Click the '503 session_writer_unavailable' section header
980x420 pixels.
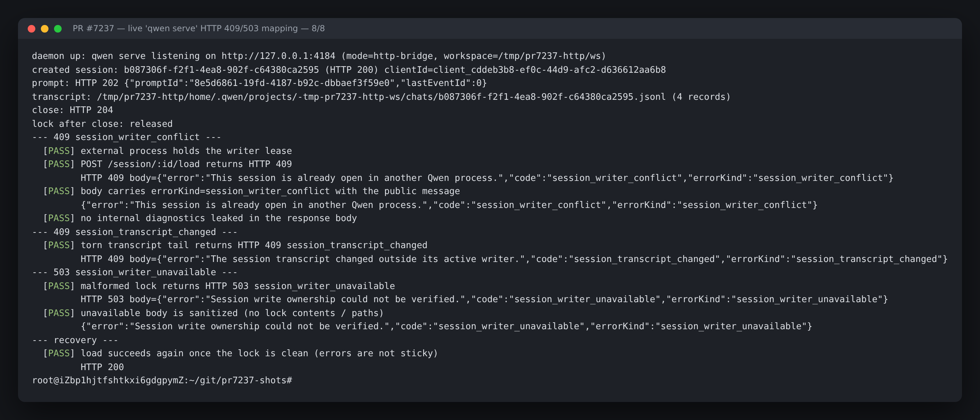[134, 272]
